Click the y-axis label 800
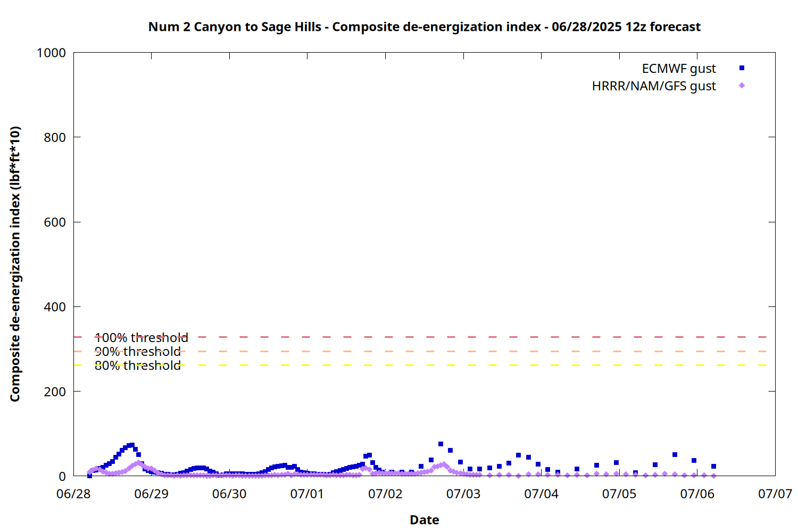This screenshot has width=798, height=532. pos(55,138)
